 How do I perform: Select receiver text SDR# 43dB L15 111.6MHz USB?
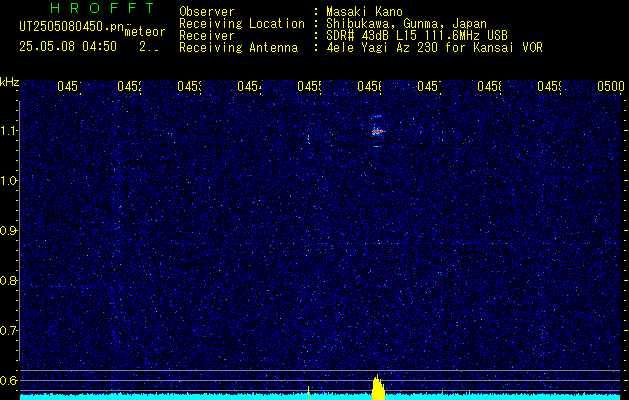(x=417, y=36)
